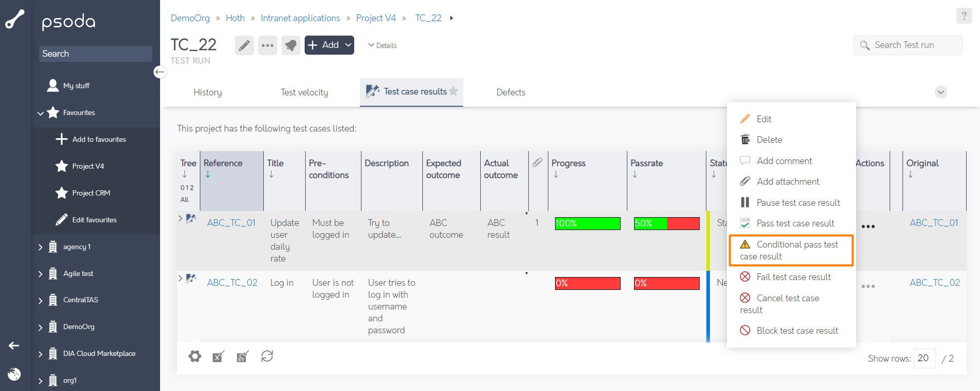The image size is (980, 391).
Task: Open the Add dropdown button
Action: [x=329, y=45]
